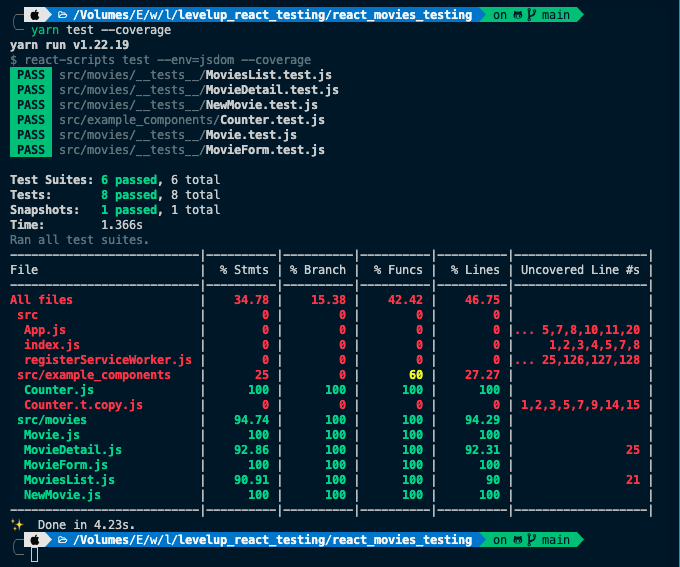
Task: Click the % Branch column header
Action: click(x=318, y=270)
